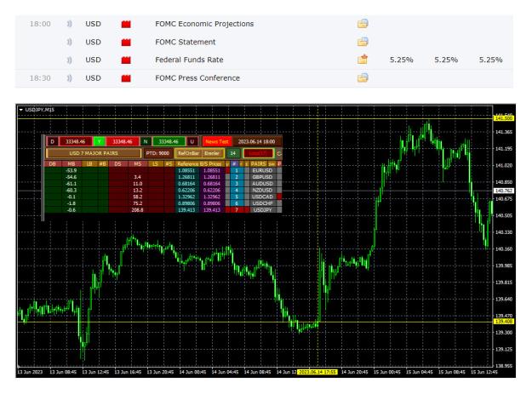
Task: Click the Federal Funds Rate event name
Action: click(189, 60)
